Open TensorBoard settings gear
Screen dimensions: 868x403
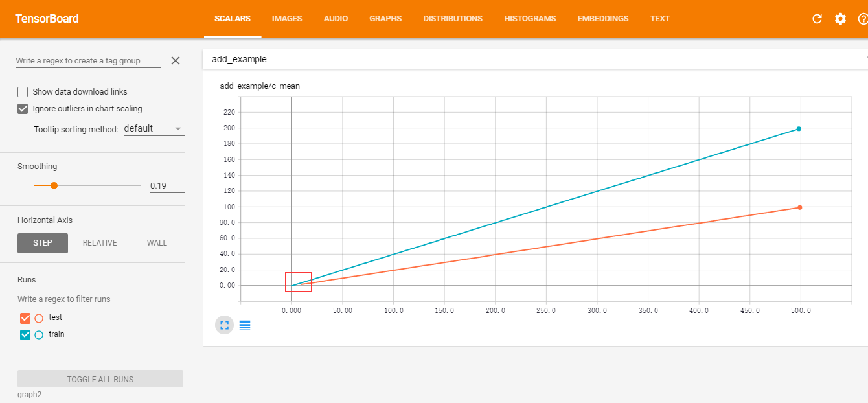click(840, 19)
